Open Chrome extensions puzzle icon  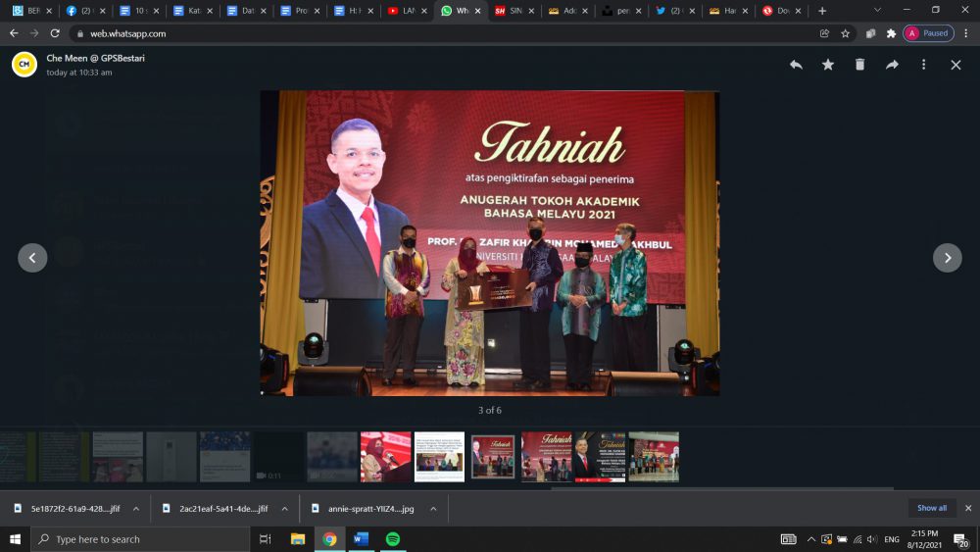point(891,33)
